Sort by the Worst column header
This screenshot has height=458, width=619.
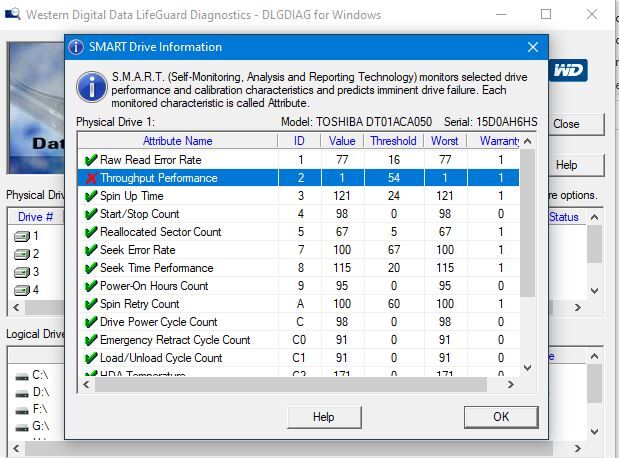click(x=445, y=141)
